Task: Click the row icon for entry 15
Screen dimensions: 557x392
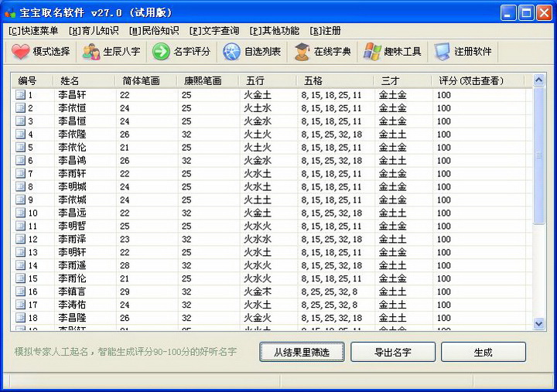Action: 21,279
